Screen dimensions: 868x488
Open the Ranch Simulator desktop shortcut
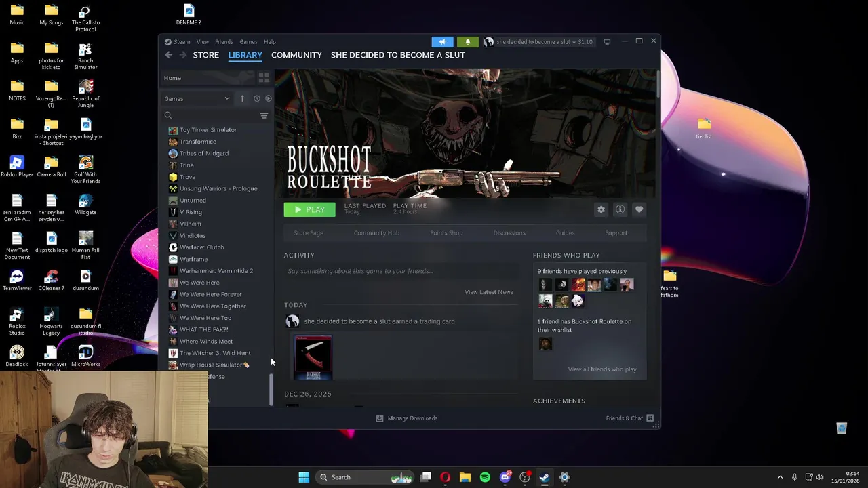point(85,56)
